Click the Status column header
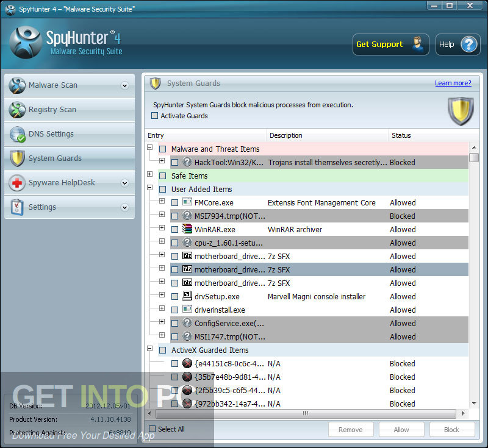This screenshot has width=488, height=448. (x=433, y=135)
